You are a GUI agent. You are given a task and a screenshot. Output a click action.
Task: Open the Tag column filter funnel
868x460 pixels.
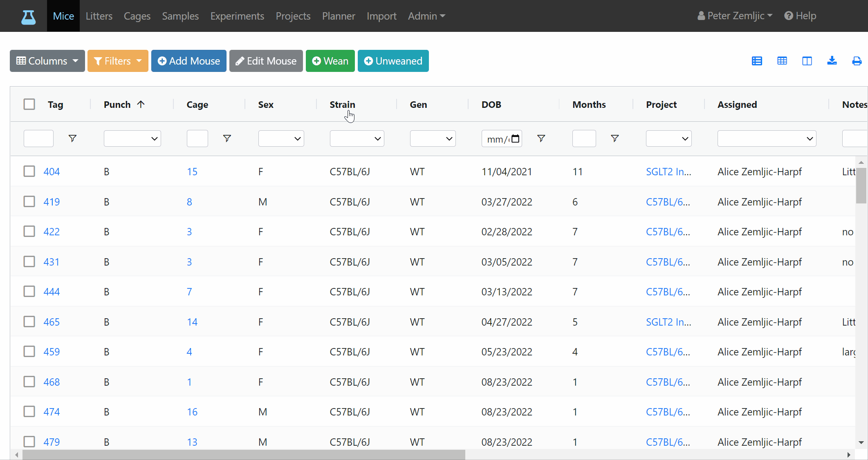click(72, 138)
